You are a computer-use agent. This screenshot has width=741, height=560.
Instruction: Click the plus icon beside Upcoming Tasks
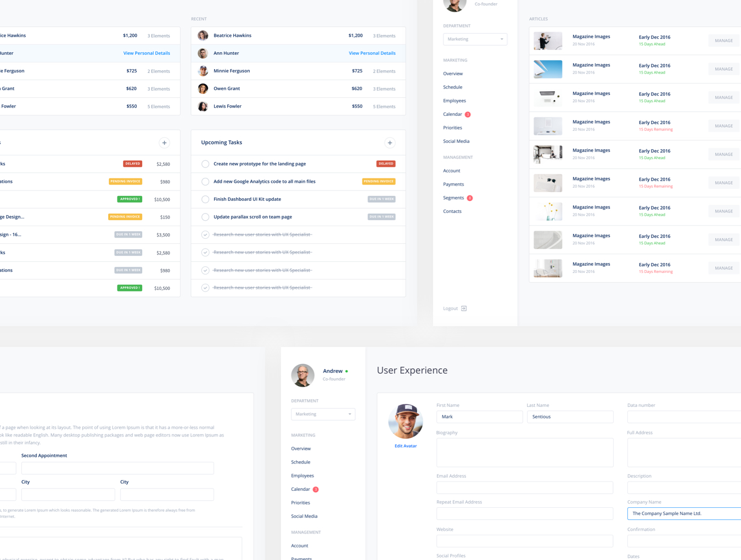pos(390,143)
